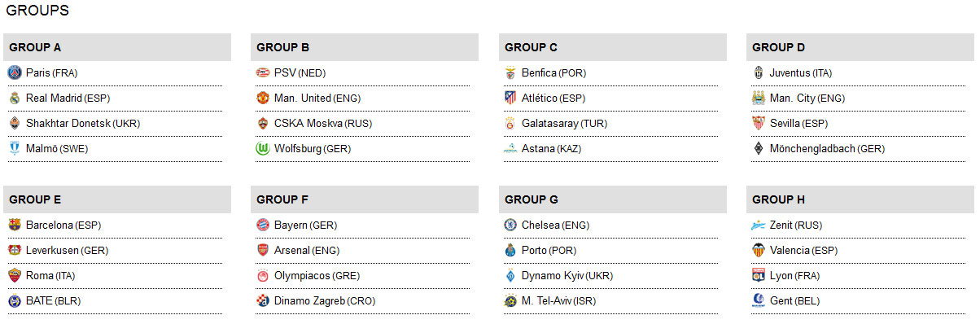Click the Paris club crest icon
The height and width of the screenshot is (324, 980).
14,73
